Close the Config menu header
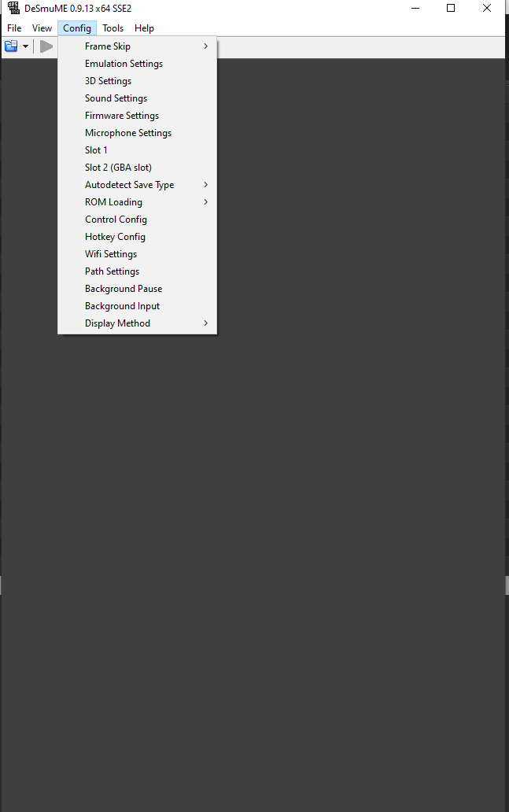 (77, 28)
